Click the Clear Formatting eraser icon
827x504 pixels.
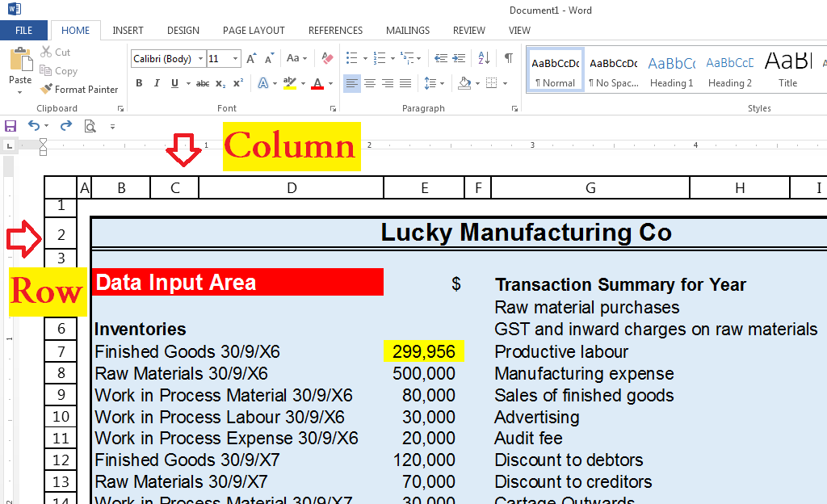[327, 58]
